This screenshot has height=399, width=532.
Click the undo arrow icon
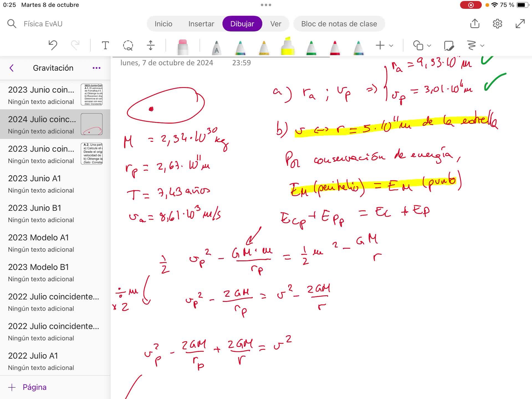tap(53, 45)
